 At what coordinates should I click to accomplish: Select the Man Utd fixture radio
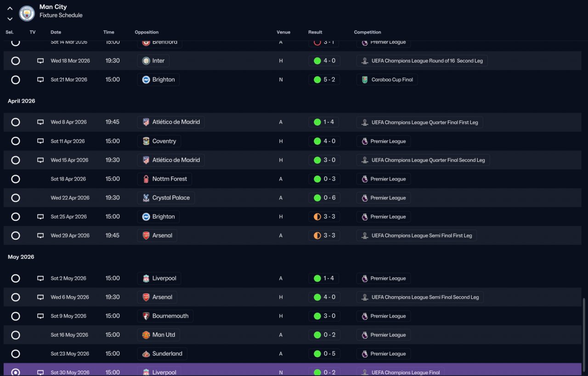tap(16, 335)
